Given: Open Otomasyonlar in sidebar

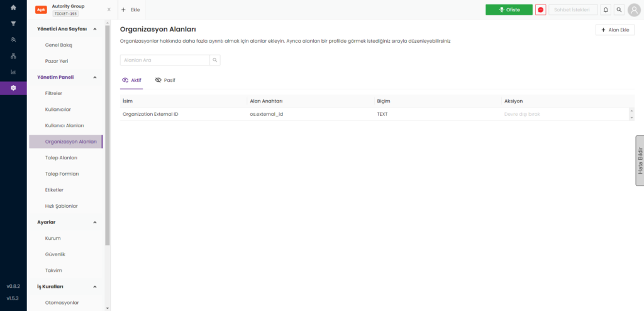Looking at the screenshot, I should click(62, 302).
